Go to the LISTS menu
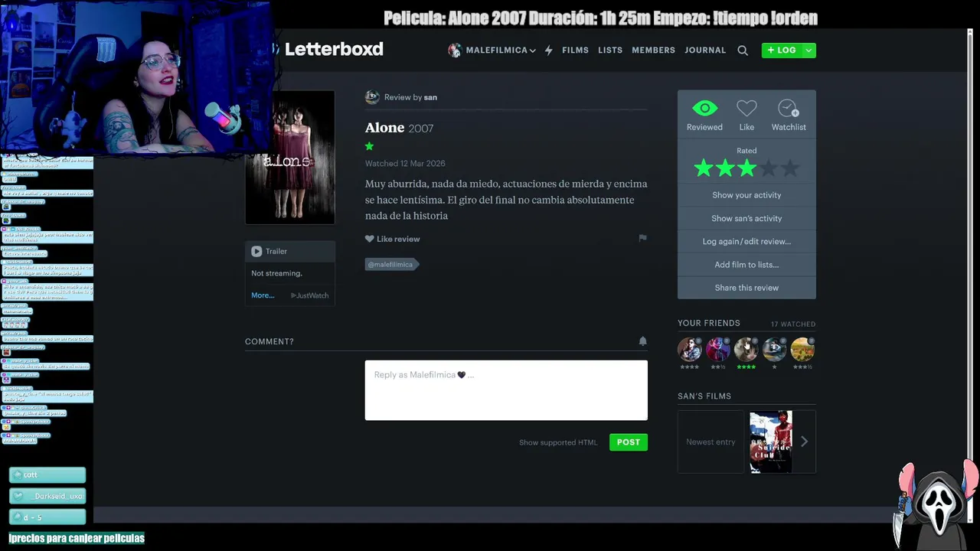 click(x=610, y=51)
